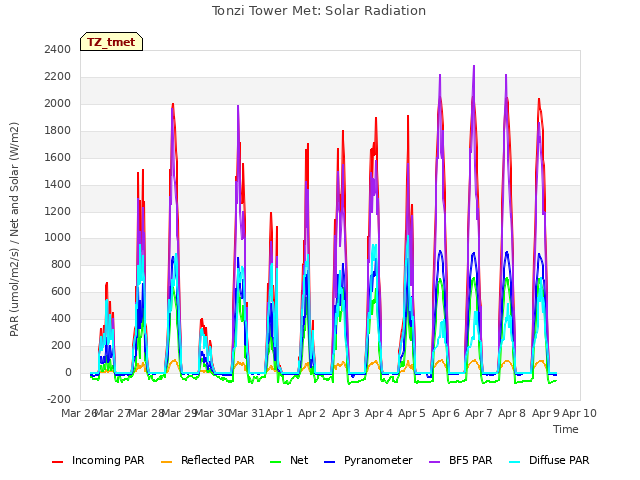Select the orange Reflected PAR legend swatch
Screen dimensions: 640x480
167,462
